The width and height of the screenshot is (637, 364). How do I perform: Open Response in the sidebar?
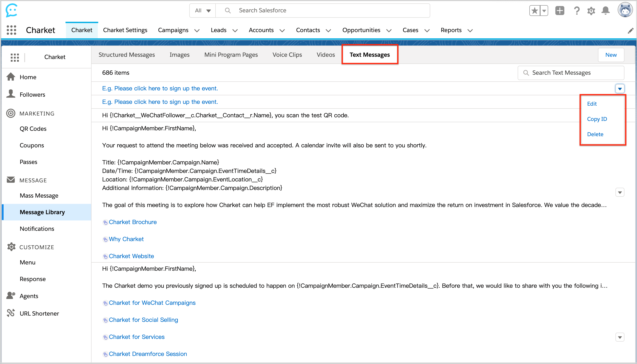click(x=33, y=279)
